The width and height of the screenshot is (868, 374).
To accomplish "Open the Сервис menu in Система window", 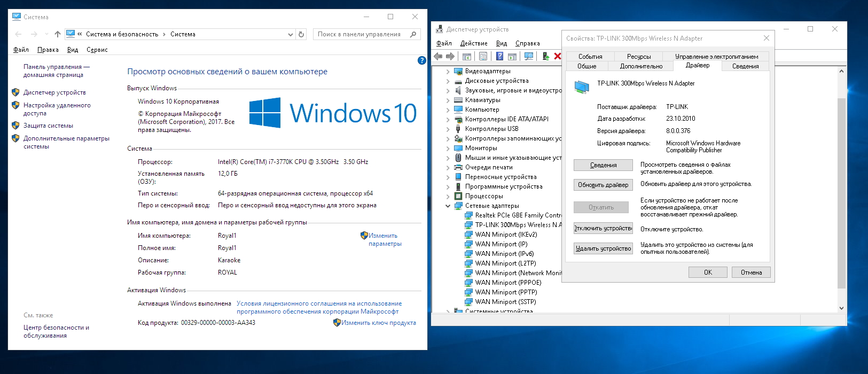I will (x=97, y=50).
